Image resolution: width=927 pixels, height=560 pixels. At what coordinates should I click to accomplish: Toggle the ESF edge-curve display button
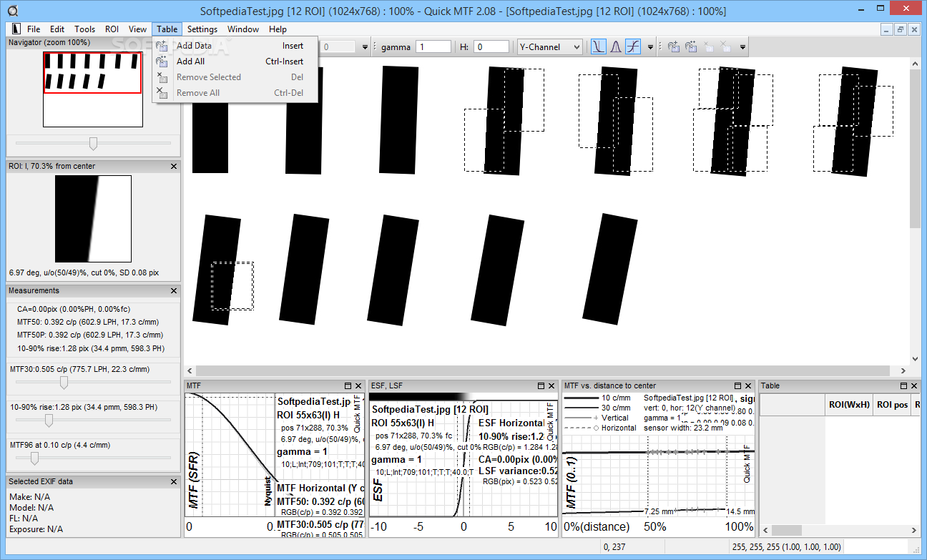point(632,47)
